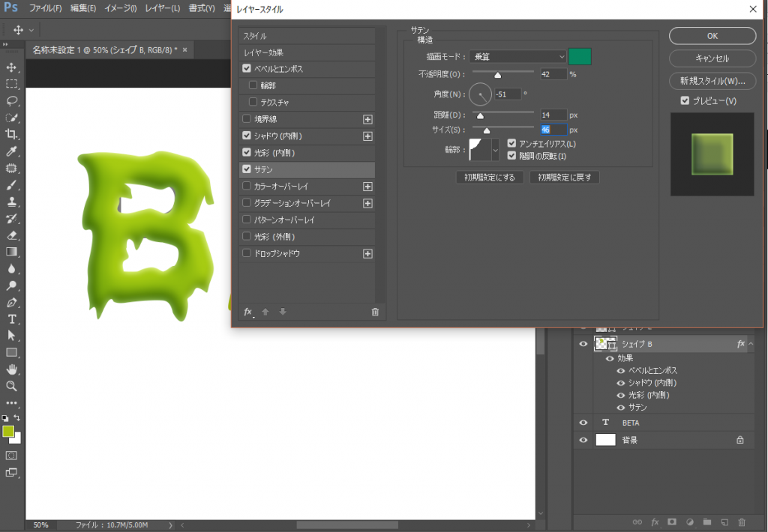The width and height of the screenshot is (768, 532).
Task: Open the 描画モード blend mode dropdown
Action: 517,57
